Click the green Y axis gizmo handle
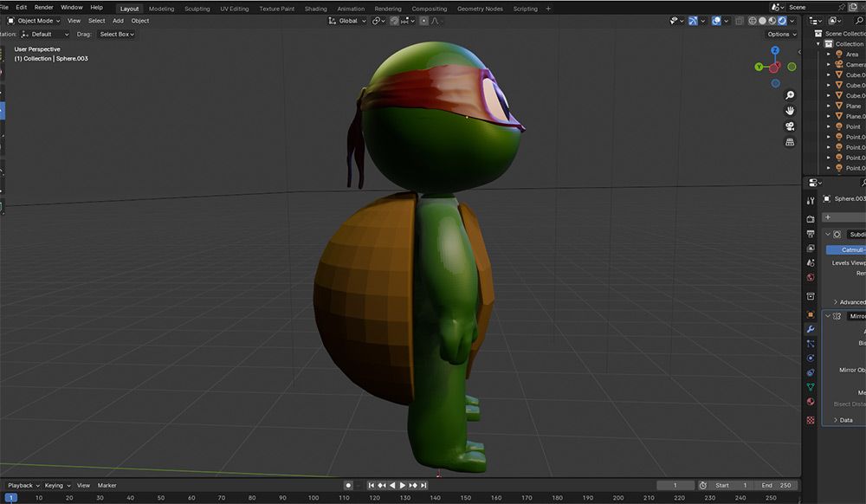Screen dimensions: 866x504 [759, 67]
